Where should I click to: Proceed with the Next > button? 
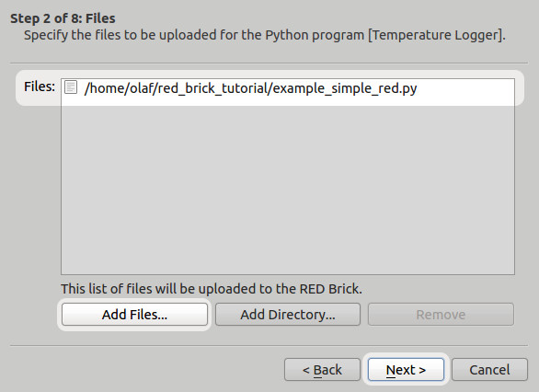coord(406,370)
